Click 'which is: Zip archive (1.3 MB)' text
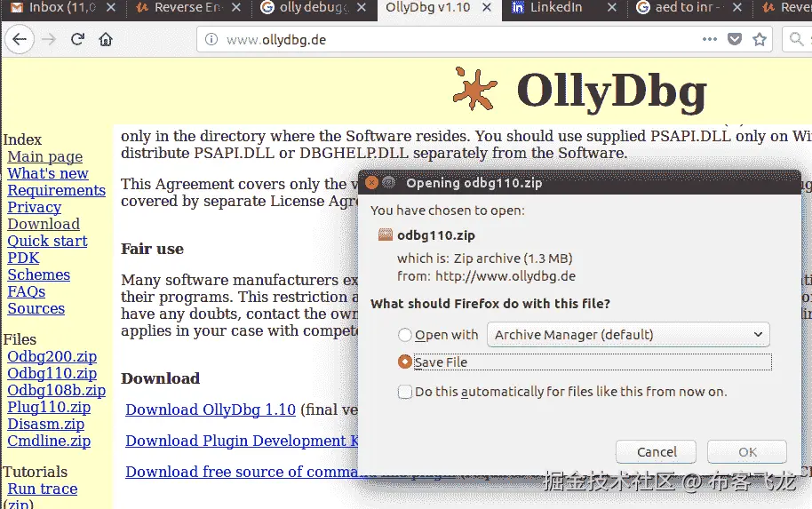This screenshot has width=812, height=509. [x=485, y=258]
